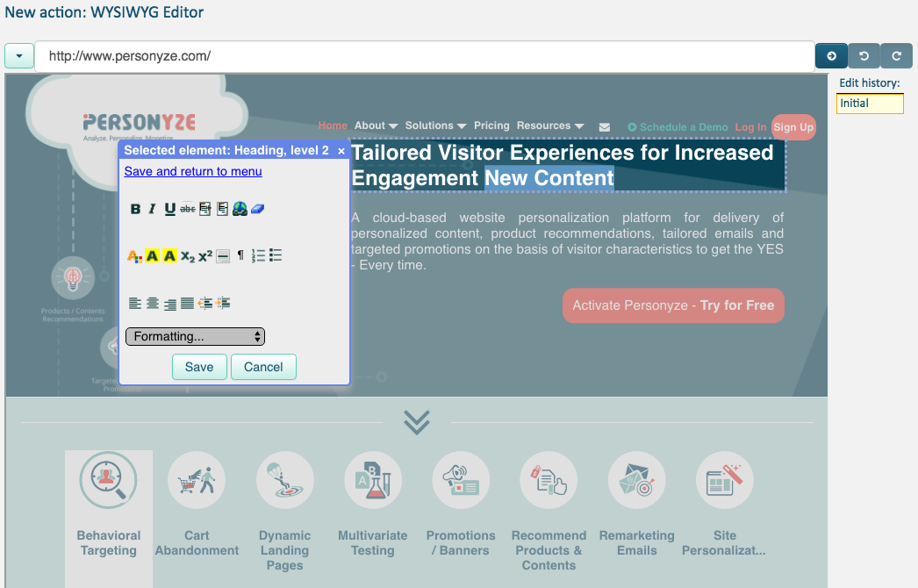The height and width of the screenshot is (588, 918).
Task: Apply subscript formatting
Action: 188,256
